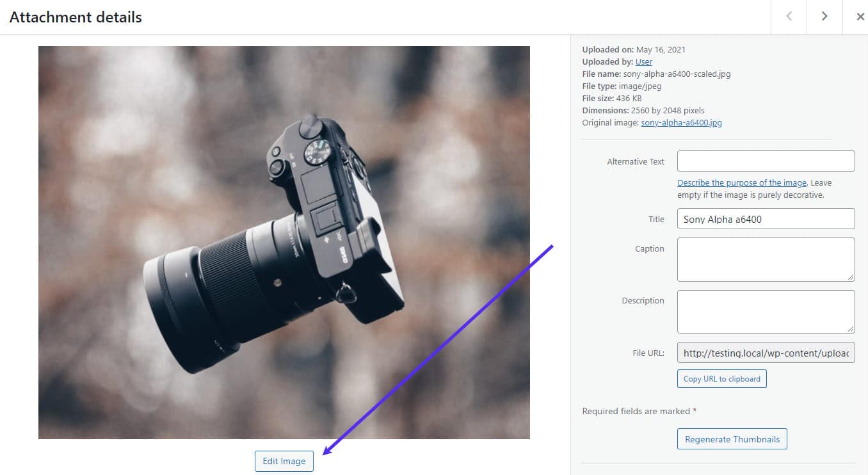Click the camera photo preview
Screen dimensions: 868x475
point(284,242)
